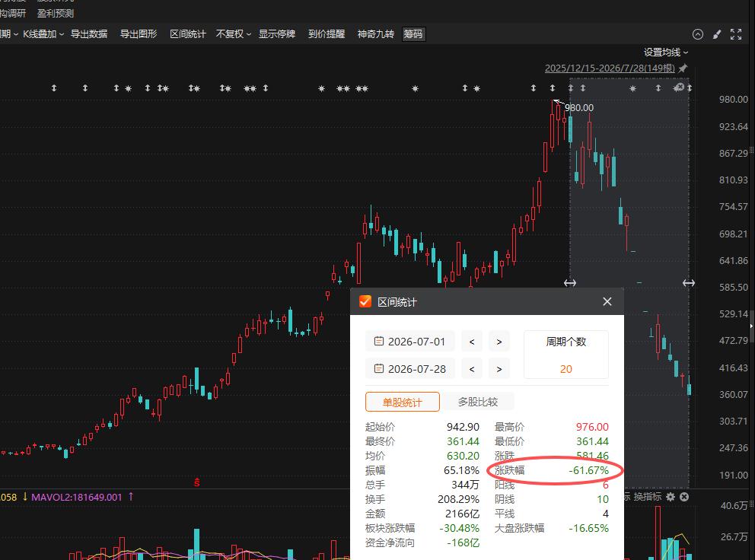The height and width of the screenshot is (560, 755).
Task: Open 区间统计 from toolbar
Action: coord(188,34)
